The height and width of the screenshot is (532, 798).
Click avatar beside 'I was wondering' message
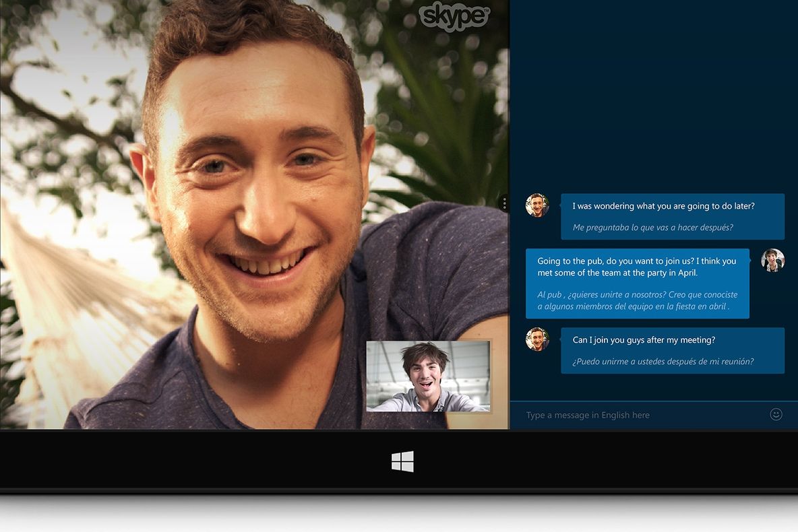point(537,205)
